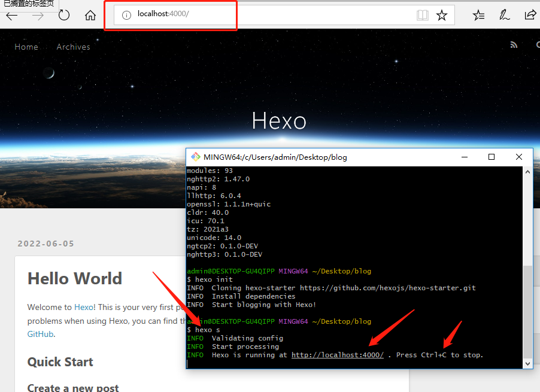Screen dimensions: 540x392
Task: Click the Git Bash window logo icon
Action: [x=196, y=157]
